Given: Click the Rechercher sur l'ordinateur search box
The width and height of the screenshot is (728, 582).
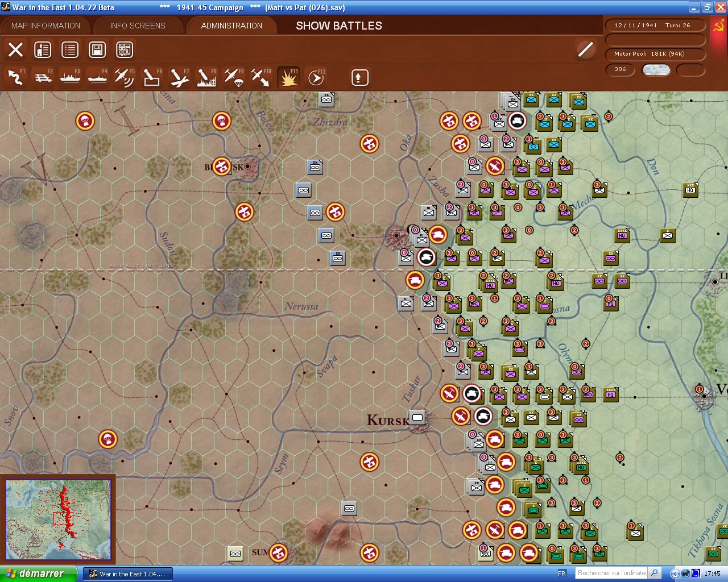Looking at the screenshot, I should [612, 573].
